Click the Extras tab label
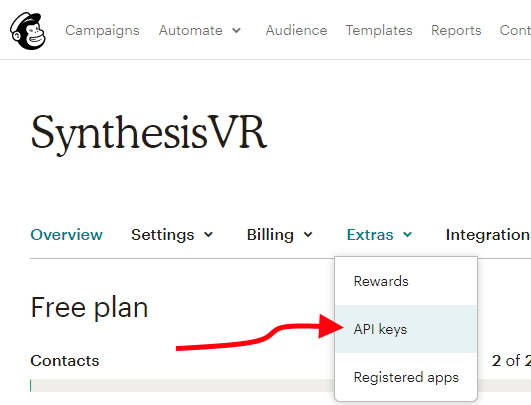The height and width of the screenshot is (405, 531). (370, 235)
